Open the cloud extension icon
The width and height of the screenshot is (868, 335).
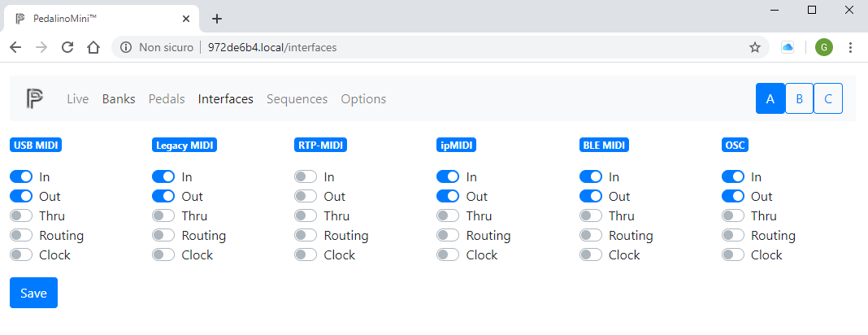[x=788, y=48]
